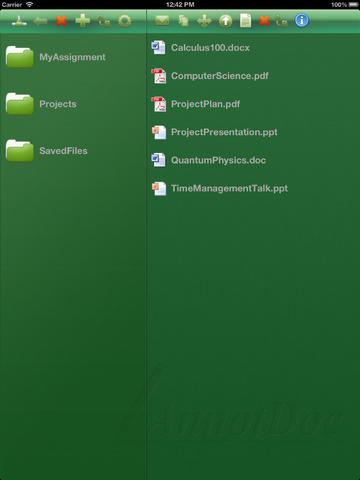Click the round upload arrow icon
This screenshot has height=480, width=360.
click(225, 21)
